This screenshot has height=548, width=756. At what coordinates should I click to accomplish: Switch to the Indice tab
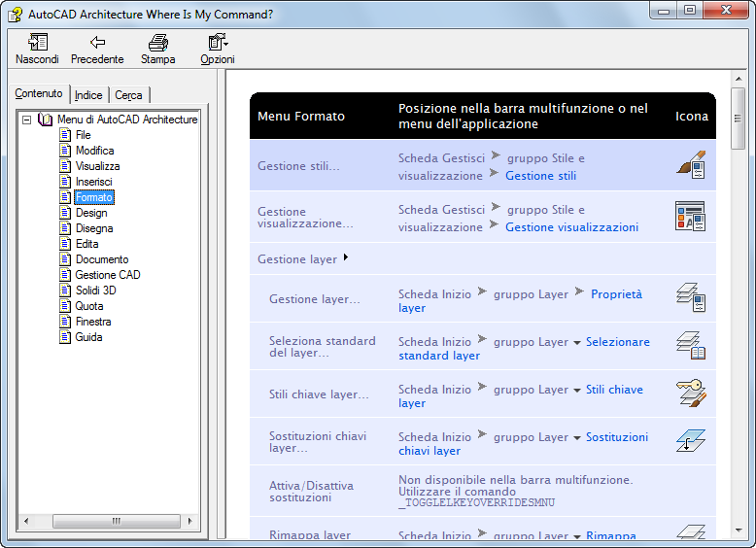coord(88,95)
